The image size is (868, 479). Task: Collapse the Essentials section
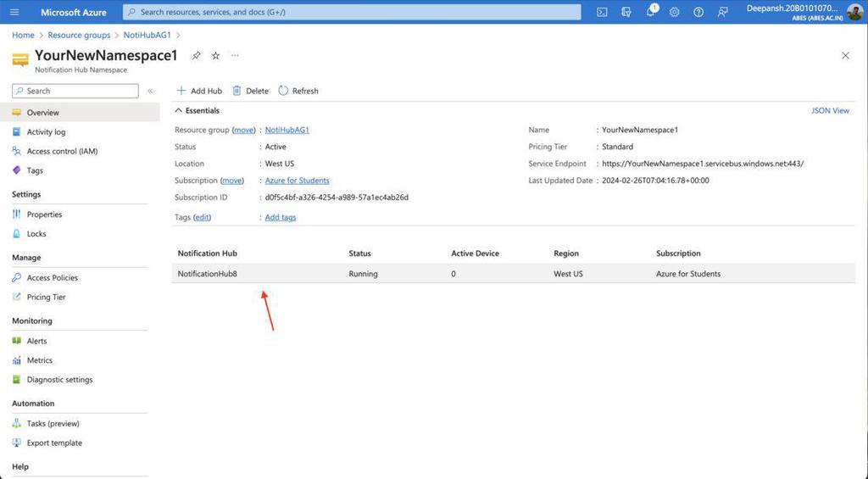click(198, 111)
